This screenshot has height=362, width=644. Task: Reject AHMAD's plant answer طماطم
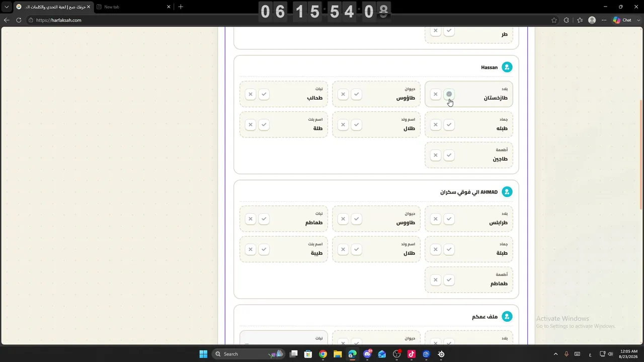point(251,219)
